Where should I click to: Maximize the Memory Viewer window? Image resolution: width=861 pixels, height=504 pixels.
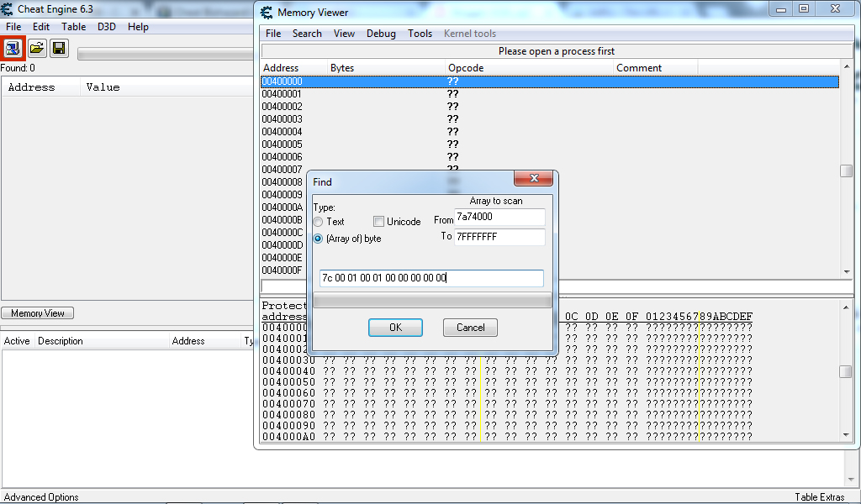804,9
